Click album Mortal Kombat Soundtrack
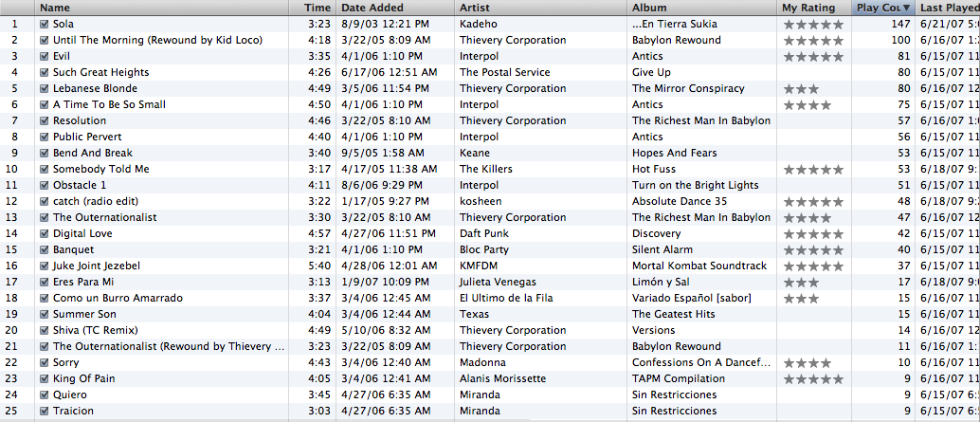The height and width of the screenshot is (422, 980). point(699,266)
